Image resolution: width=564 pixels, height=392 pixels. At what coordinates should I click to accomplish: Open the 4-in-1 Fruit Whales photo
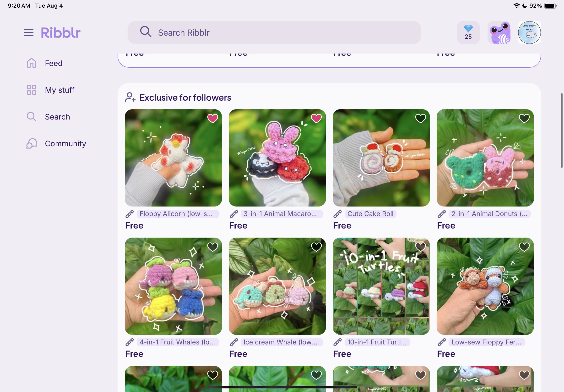pyautogui.click(x=173, y=286)
